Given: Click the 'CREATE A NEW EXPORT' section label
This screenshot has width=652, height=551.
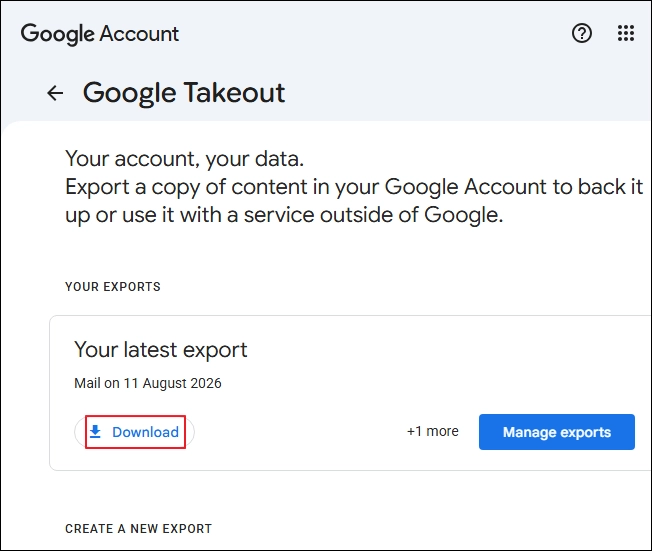Looking at the screenshot, I should (138, 529).
